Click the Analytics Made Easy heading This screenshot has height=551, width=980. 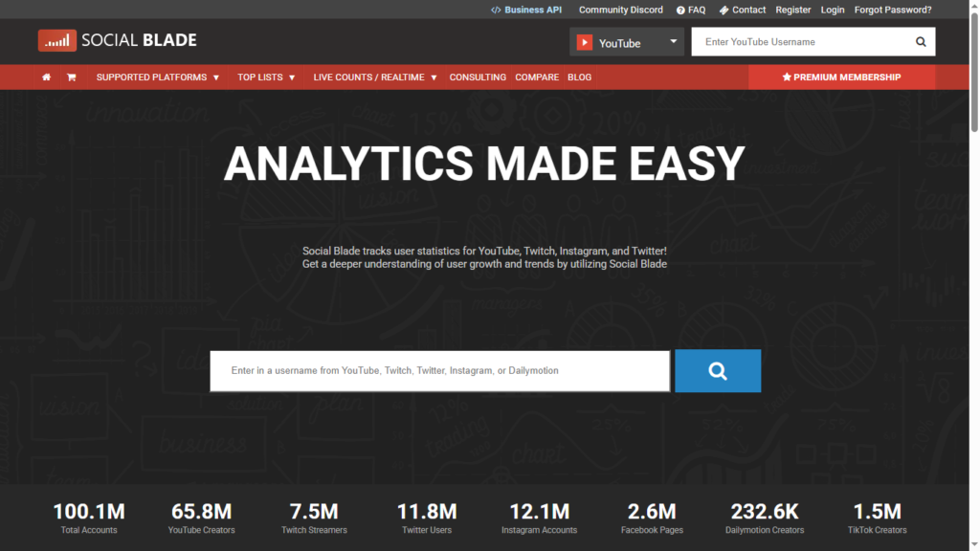(x=484, y=164)
